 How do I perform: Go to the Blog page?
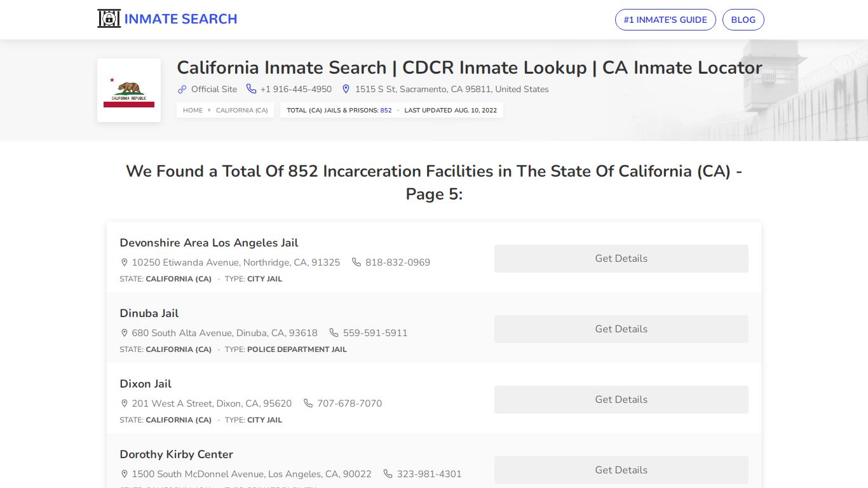(x=743, y=20)
